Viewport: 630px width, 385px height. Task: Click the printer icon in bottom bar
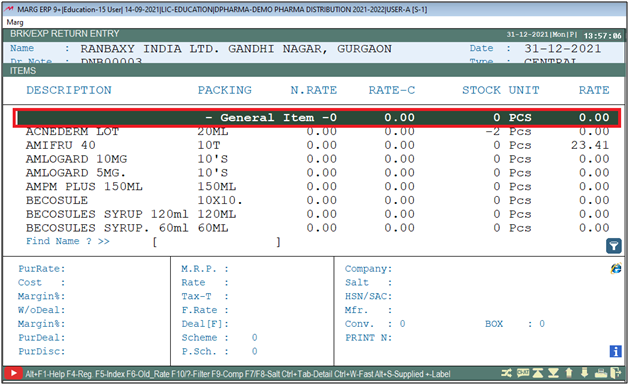coord(601,373)
